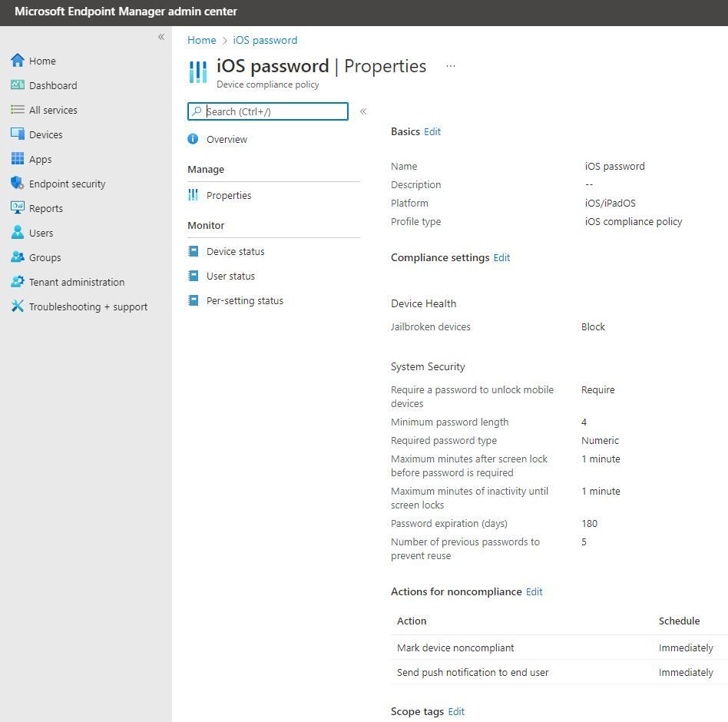This screenshot has width=728, height=722.
Task: Click the Endpoint security shield icon
Action: [x=18, y=183]
